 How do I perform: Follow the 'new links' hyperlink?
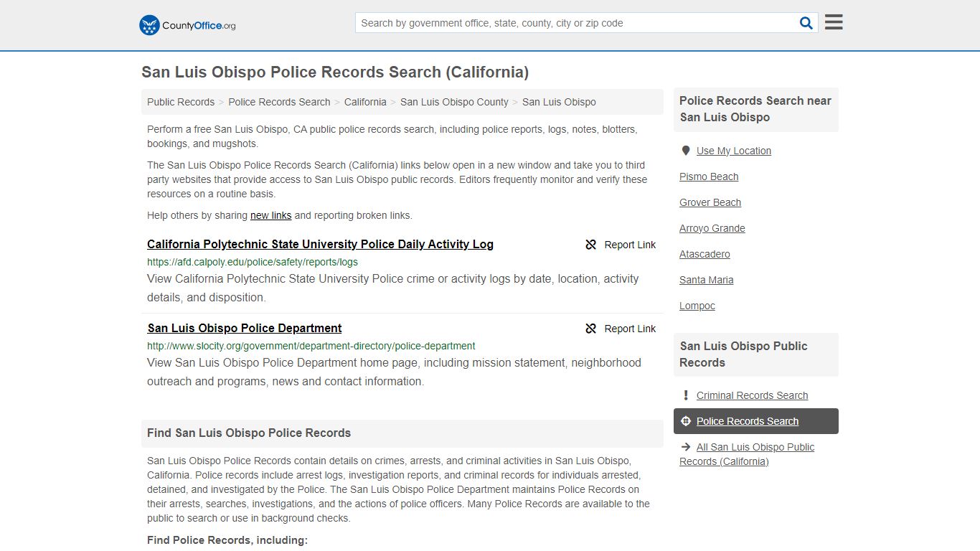pos(270,215)
